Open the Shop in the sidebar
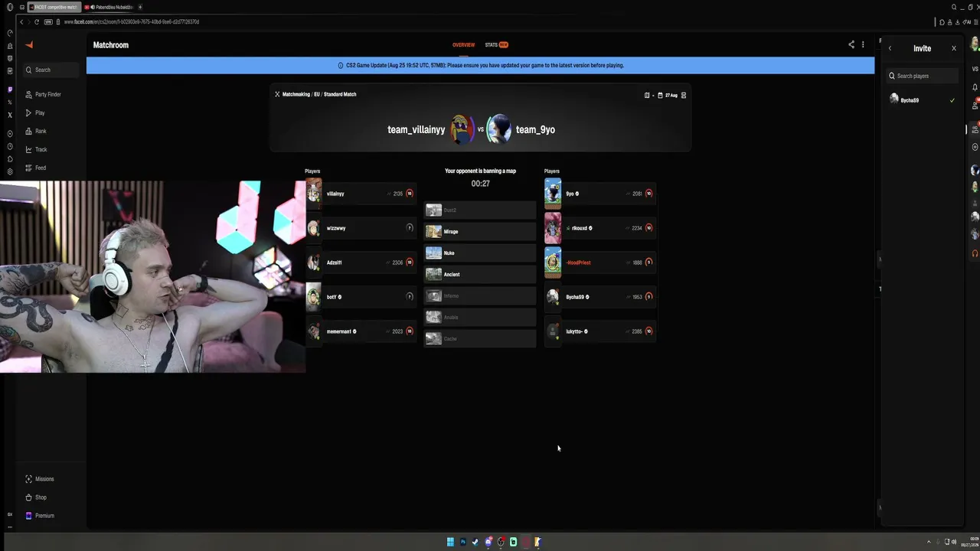The width and height of the screenshot is (980, 551). tap(36, 497)
